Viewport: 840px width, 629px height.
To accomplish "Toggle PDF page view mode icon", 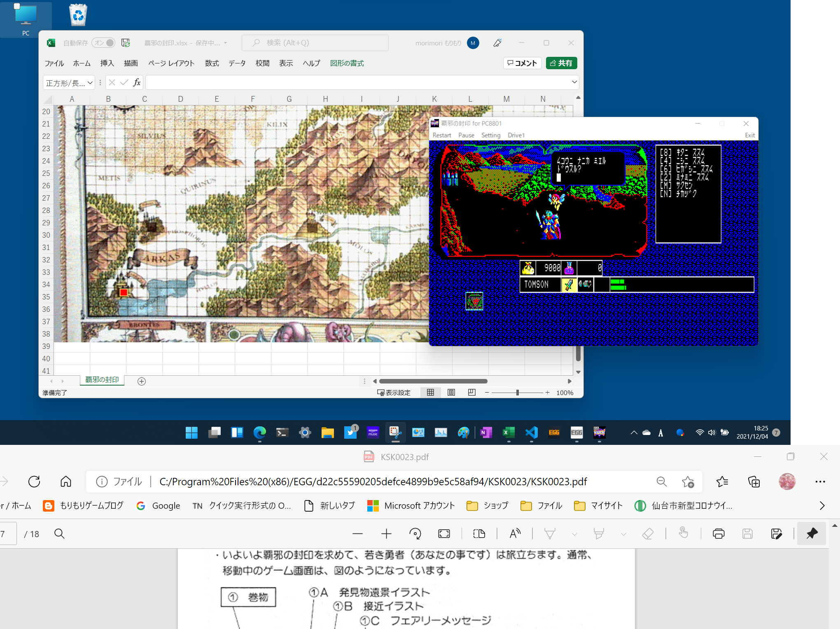I will (479, 534).
